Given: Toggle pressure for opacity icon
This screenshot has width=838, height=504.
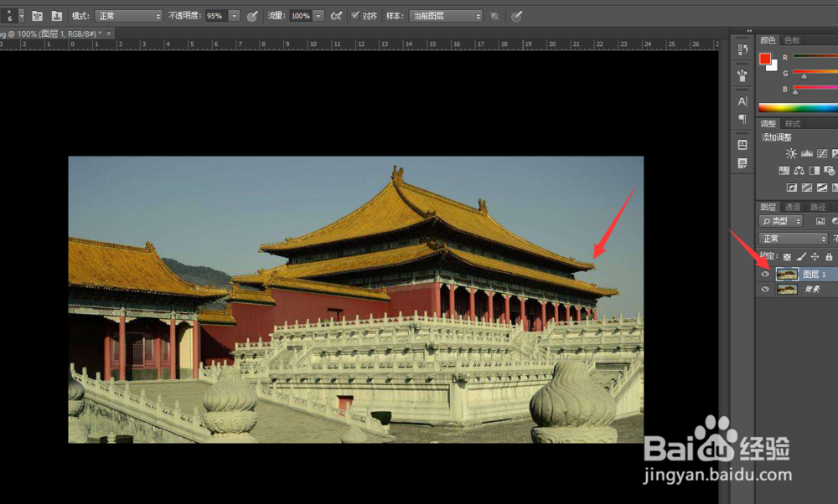Looking at the screenshot, I should pos(252,17).
